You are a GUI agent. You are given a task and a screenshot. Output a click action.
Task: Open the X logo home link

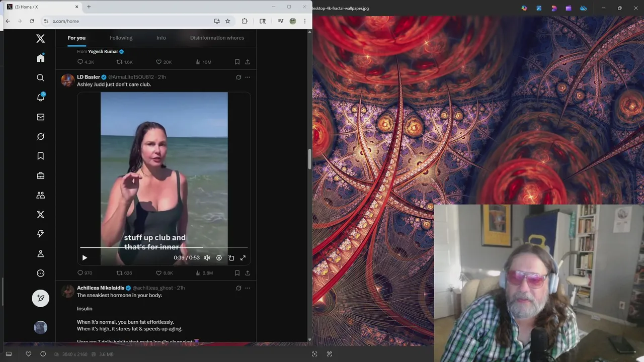pyautogui.click(x=41, y=39)
